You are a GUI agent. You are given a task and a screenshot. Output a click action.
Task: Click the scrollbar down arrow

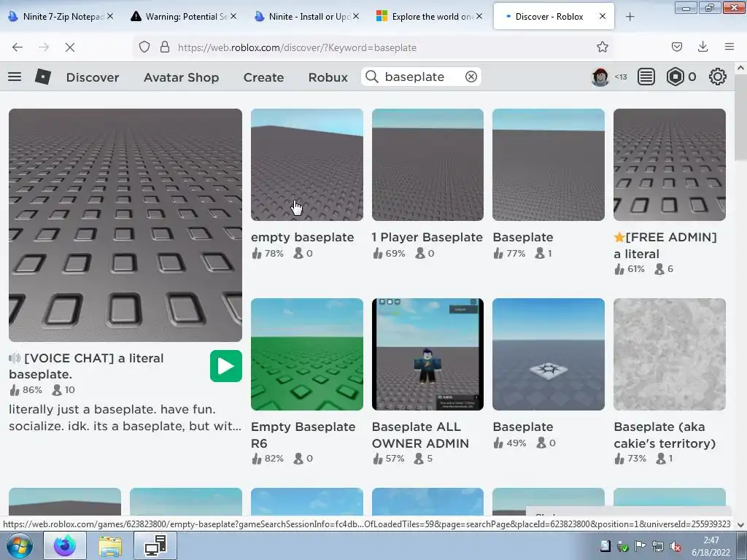pyautogui.click(x=740, y=525)
